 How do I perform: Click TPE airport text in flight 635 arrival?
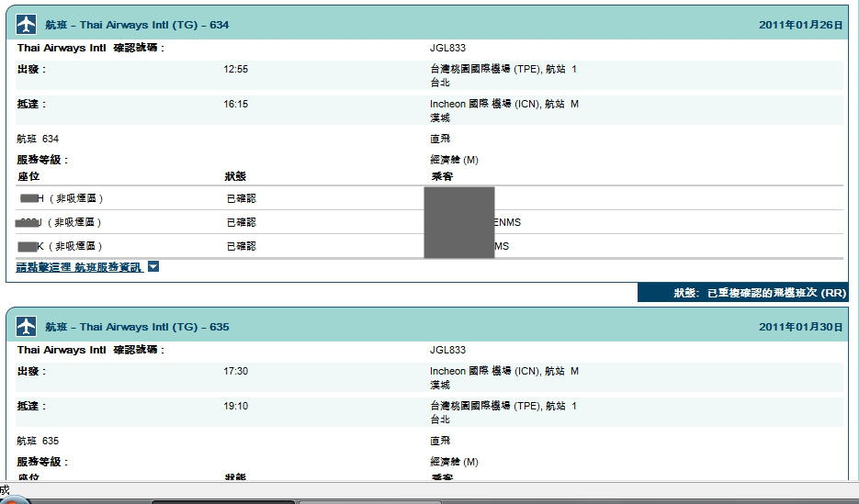503,406
